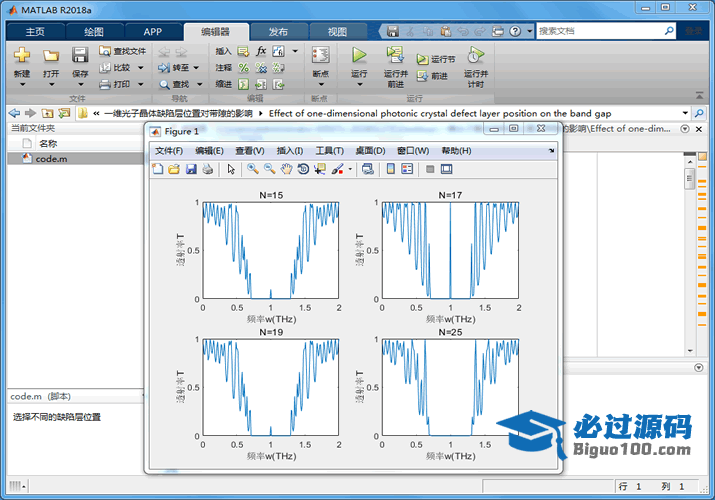Expand the New (新建) dropdown arrow
Viewport: 715px width, 500px height.
point(22,84)
